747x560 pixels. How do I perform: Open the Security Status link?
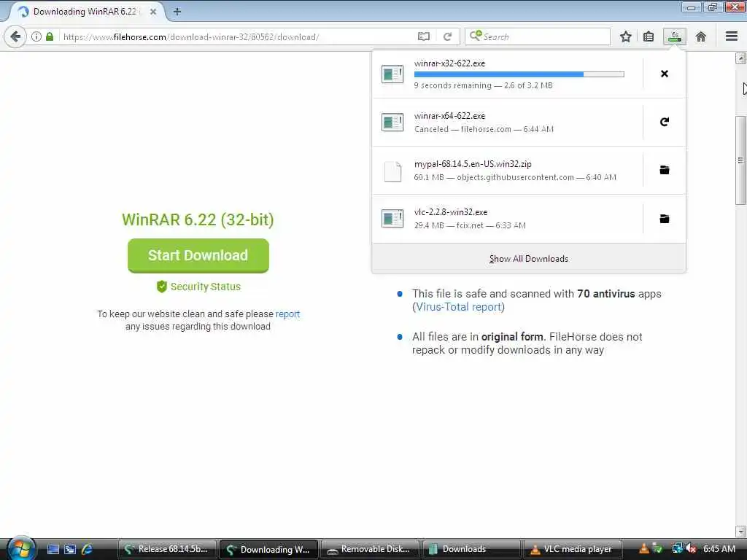click(x=198, y=287)
